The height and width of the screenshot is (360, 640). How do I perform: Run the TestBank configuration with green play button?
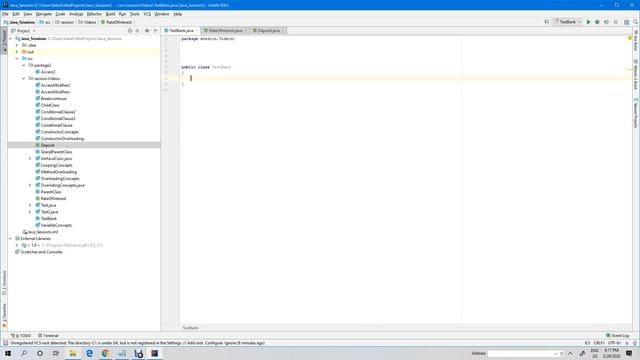pos(588,22)
